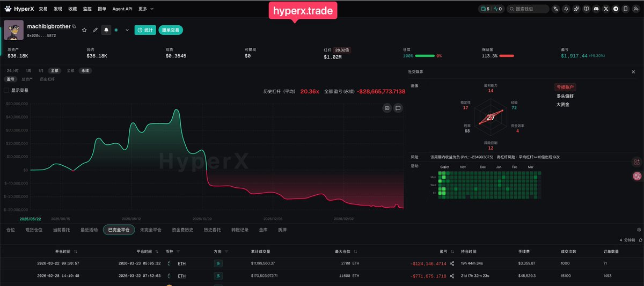Open the 跟单 menu
This screenshot has height=286, width=644.
[x=102, y=9]
